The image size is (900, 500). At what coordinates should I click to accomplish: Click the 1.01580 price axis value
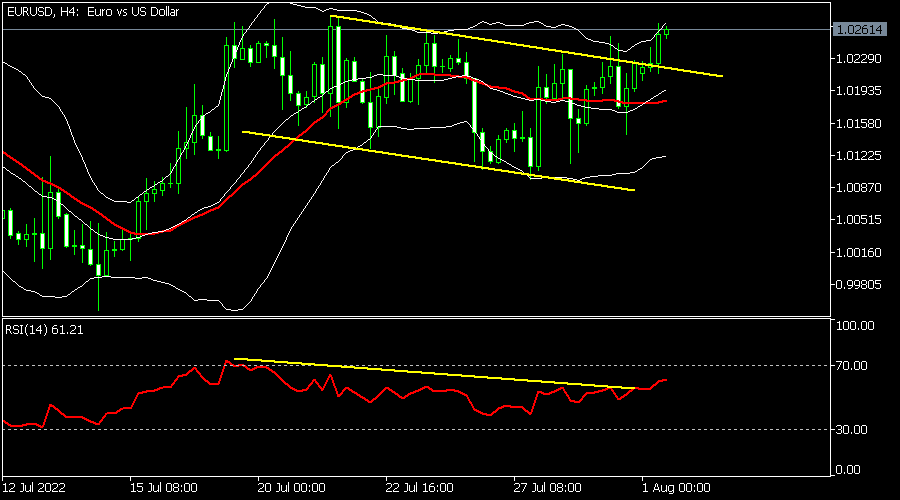(x=859, y=123)
